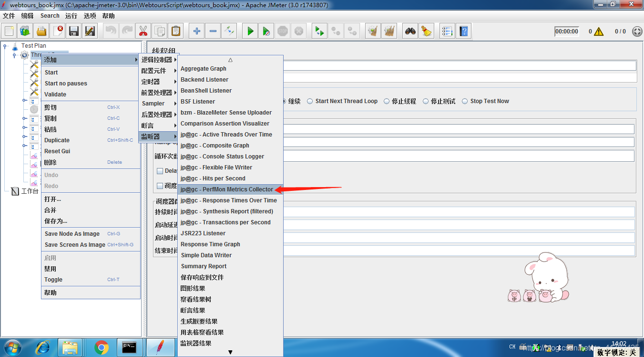644x357 pixels.
Task: Click the Open file toolbar icon
Action: click(x=41, y=31)
